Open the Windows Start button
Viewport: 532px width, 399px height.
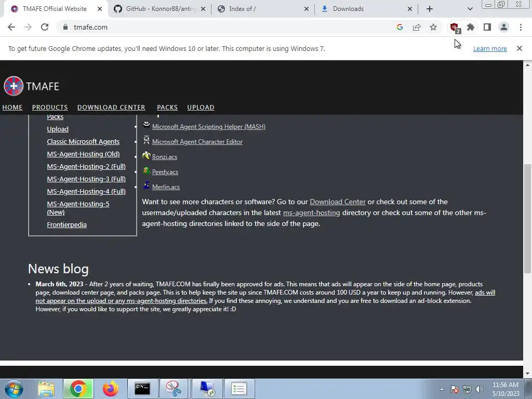pyautogui.click(x=14, y=389)
